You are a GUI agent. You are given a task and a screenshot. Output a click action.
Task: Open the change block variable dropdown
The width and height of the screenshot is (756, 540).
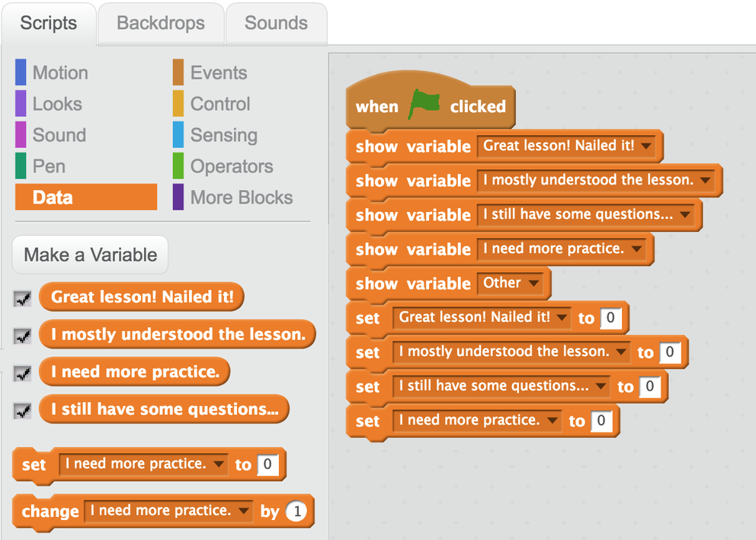244,511
